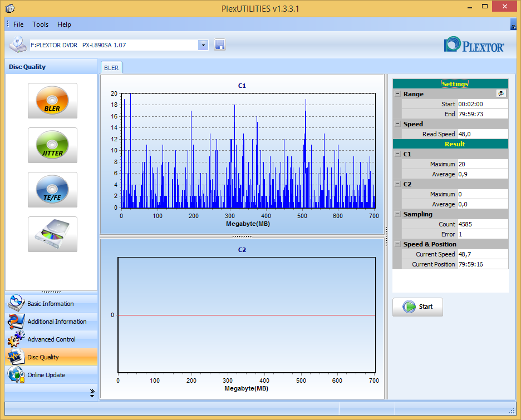Screen dimensions: 521x420
Task: Click the Advanced Control gears icon
Action: pos(16,339)
